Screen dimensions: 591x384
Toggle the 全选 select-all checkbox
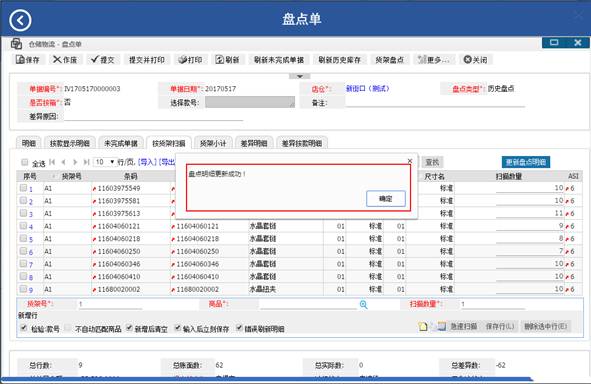coord(24,162)
